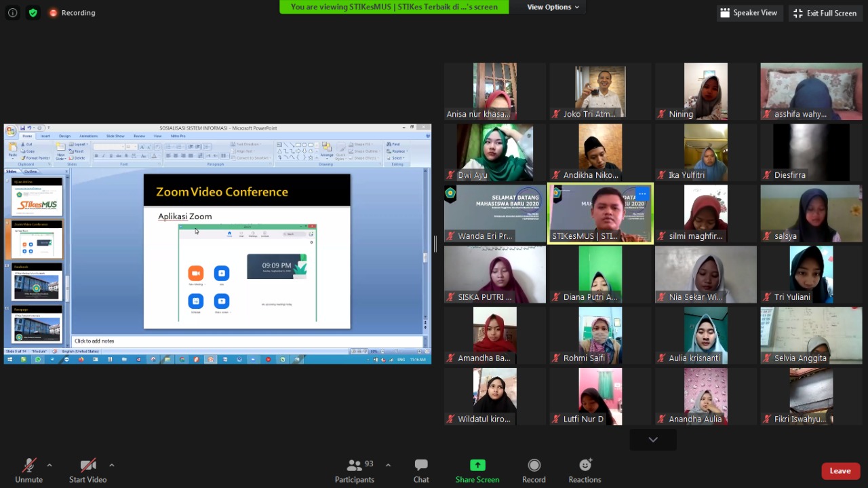This screenshot has width=868, height=488.
Task: Click the red Recording indicator
Action: (72, 13)
